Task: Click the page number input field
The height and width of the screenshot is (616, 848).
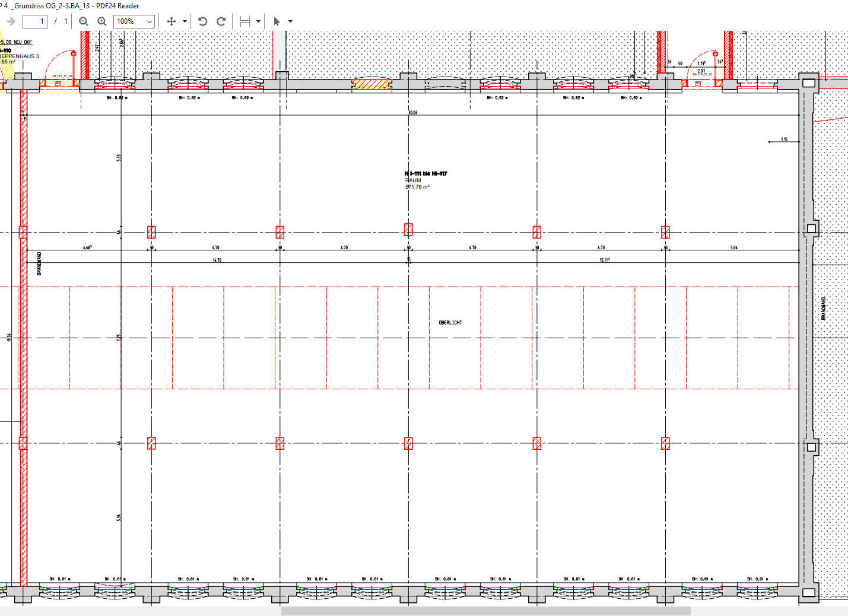Action: pyautogui.click(x=35, y=21)
